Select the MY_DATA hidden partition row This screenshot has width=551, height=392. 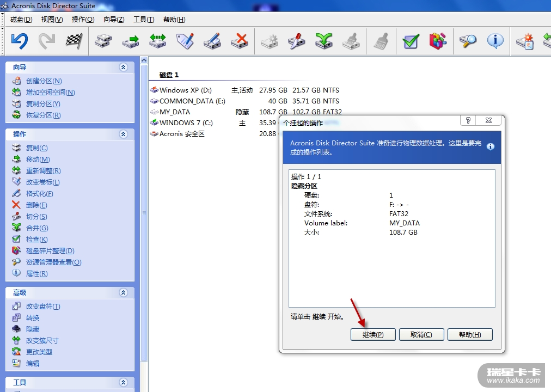coord(246,112)
